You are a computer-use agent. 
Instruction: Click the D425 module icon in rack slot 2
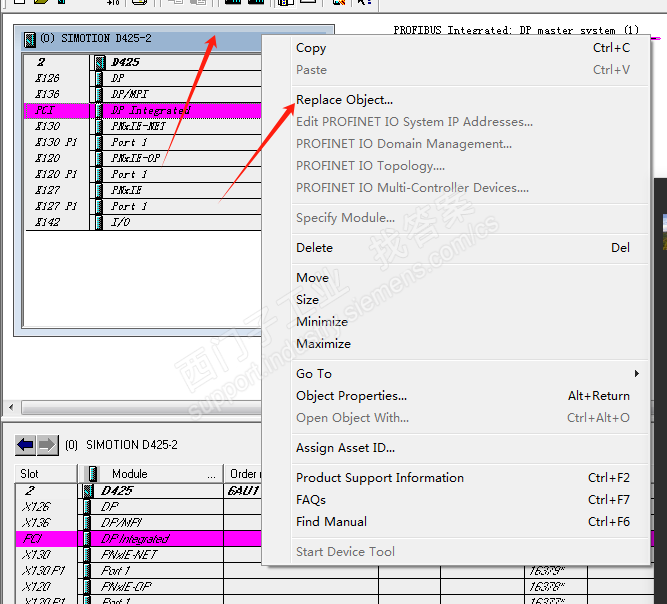point(100,63)
